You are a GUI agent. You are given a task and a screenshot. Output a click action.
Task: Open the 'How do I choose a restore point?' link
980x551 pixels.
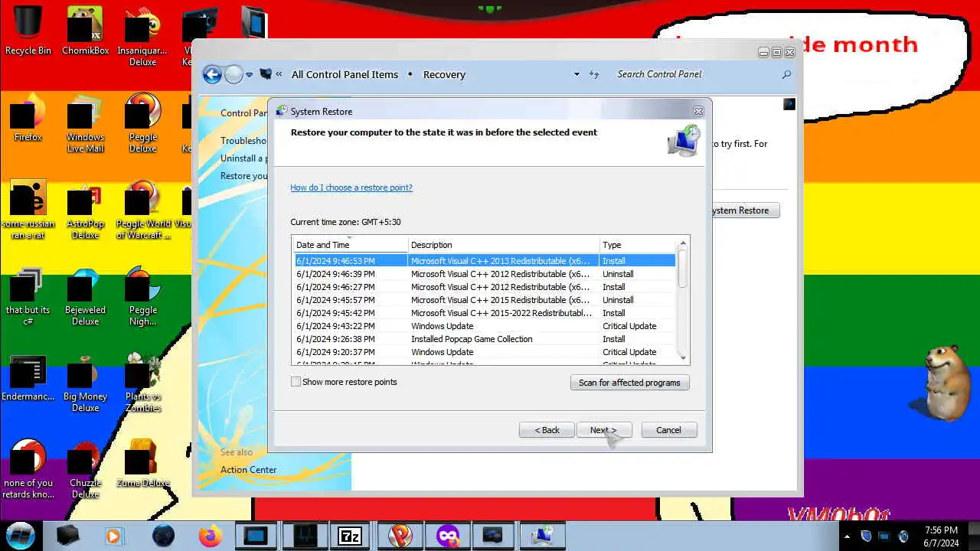tap(351, 187)
